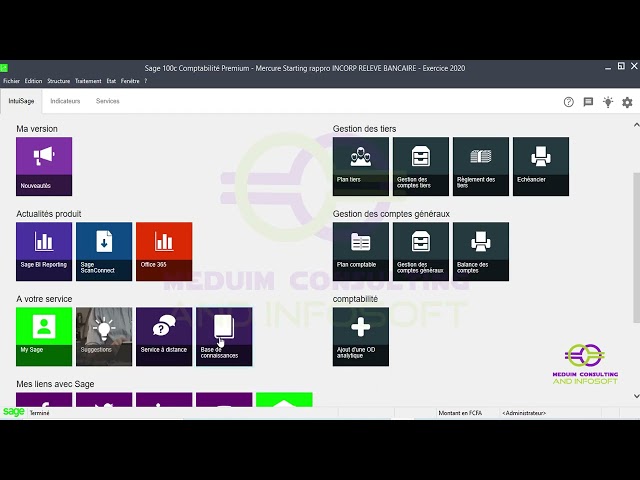Open the settings gear icon
Screen dimensions: 640x480
click(x=627, y=102)
